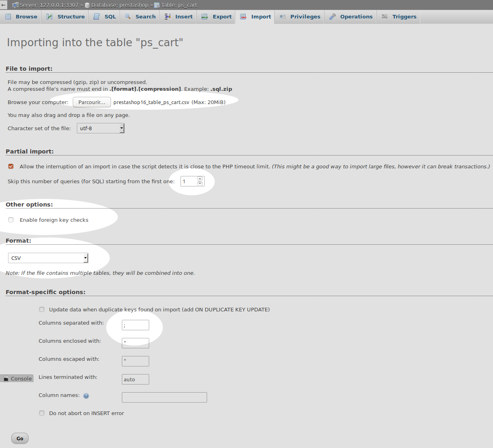493x448 pixels.
Task: Click the Insert tab icon
Action: 168,16
